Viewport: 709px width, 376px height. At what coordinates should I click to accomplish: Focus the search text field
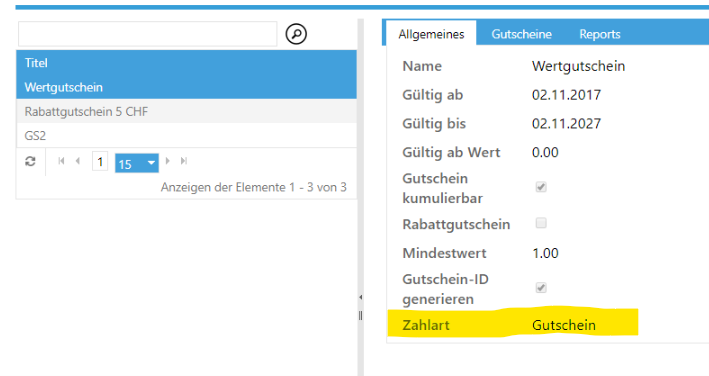pos(147,34)
